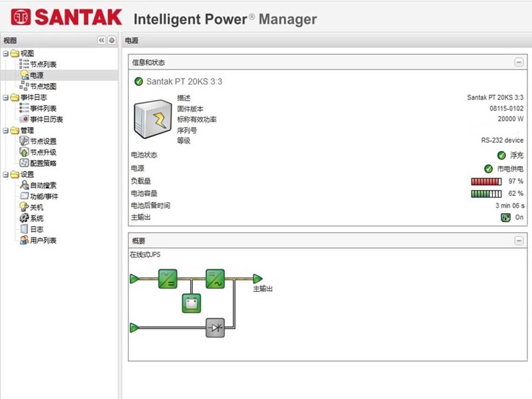
Task: Collapse the 视图 tree folder
Action: coord(6,53)
